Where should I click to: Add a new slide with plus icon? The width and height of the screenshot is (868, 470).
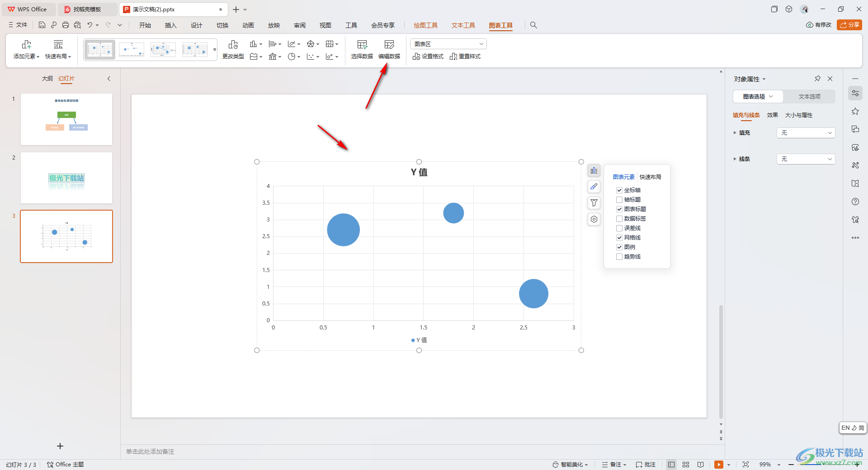tap(60, 446)
